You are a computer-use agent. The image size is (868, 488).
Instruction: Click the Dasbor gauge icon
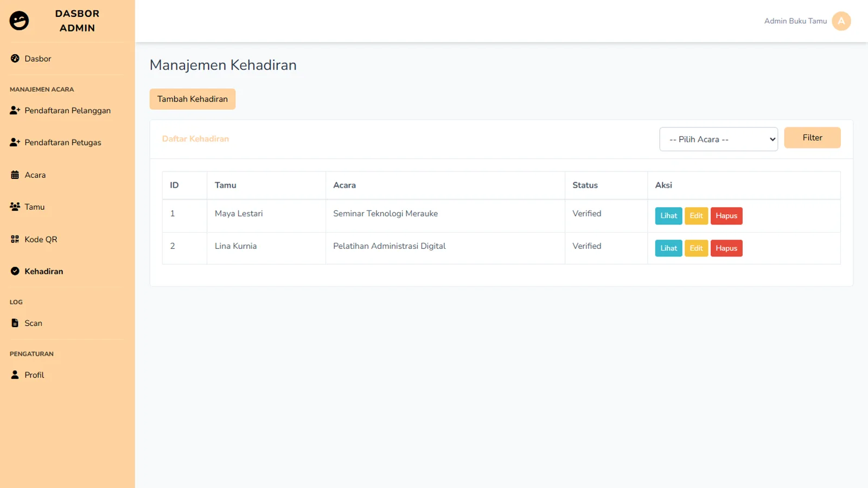click(15, 59)
